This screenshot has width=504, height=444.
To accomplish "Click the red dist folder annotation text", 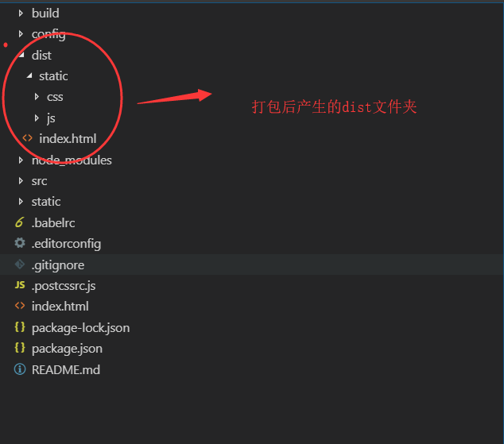I will click(334, 107).
